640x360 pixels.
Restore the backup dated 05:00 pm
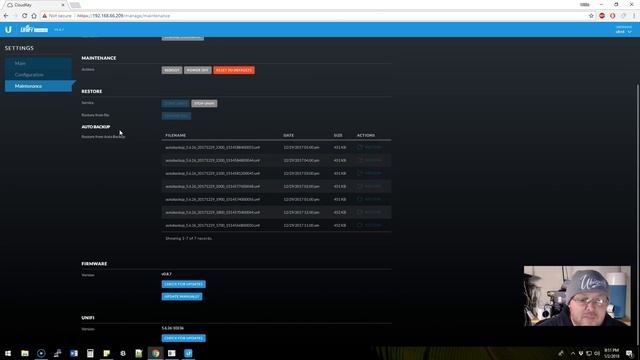(369, 147)
